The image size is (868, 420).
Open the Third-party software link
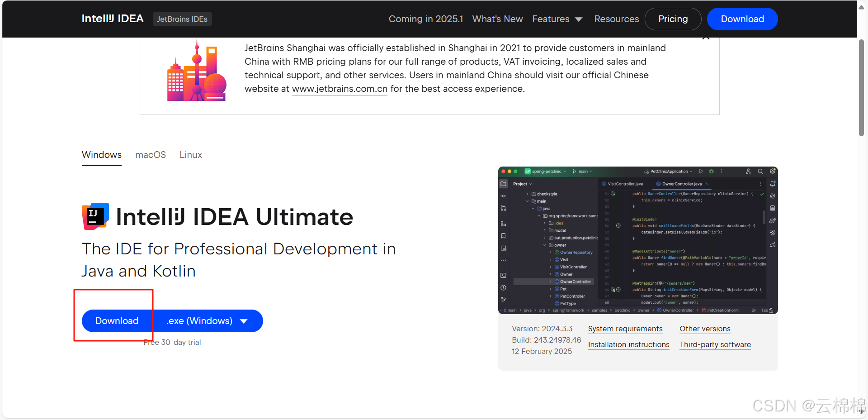715,345
